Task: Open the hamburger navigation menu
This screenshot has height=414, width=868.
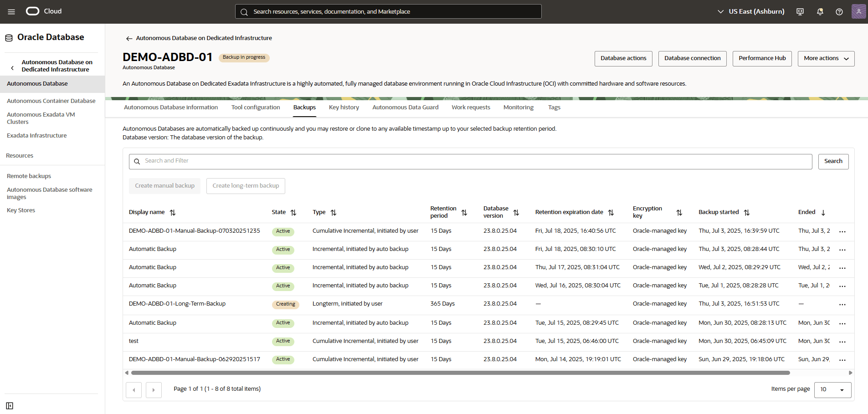Action: click(x=11, y=12)
